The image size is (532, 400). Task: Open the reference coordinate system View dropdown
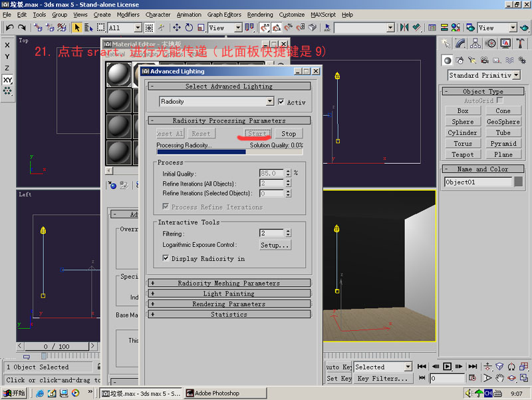238,27
